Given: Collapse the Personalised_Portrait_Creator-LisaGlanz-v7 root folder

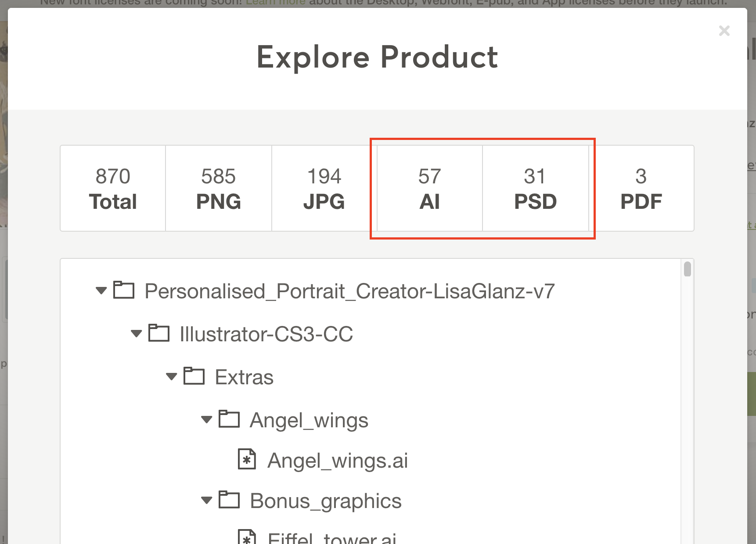Looking at the screenshot, I should [101, 290].
